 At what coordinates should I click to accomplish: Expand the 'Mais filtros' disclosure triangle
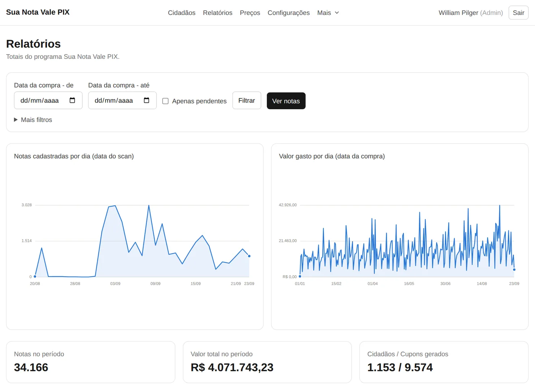[16, 120]
